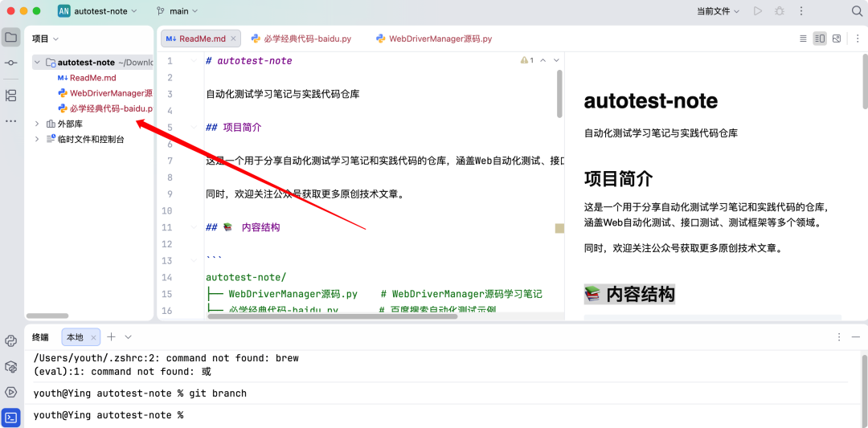The width and height of the screenshot is (868, 428).
Task: Go to next highlighted error arrow
Action: tap(556, 60)
